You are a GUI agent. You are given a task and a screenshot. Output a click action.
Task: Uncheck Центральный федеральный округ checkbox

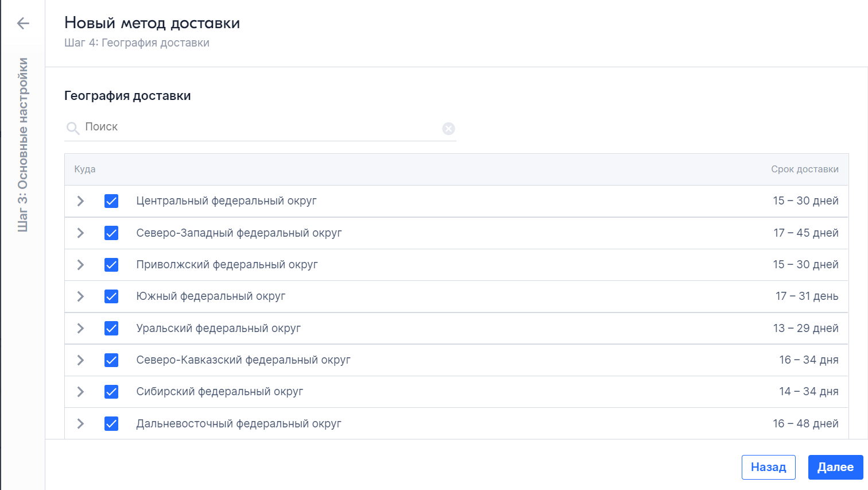[x=111, y=201]
